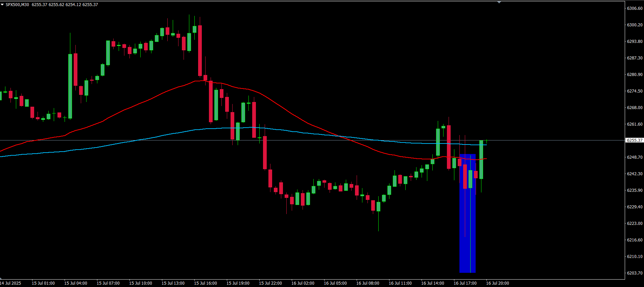This screenshot has height=287, width=644.
Task: Click price axis label 6235.90
Action: coord(635,190)
